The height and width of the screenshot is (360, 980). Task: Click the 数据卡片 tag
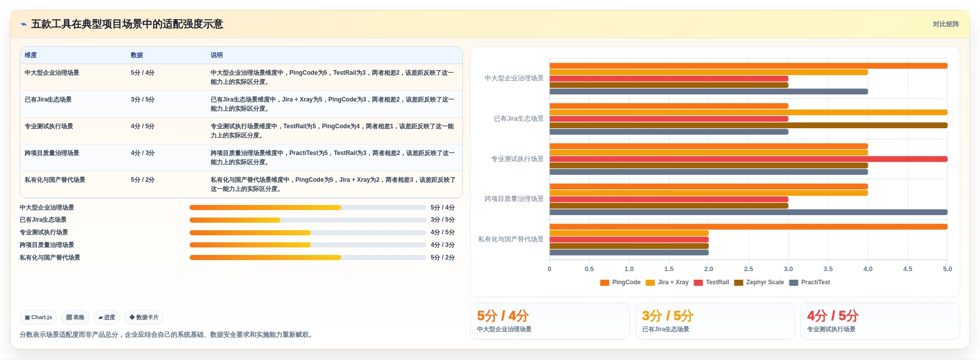tap(144, 318)
